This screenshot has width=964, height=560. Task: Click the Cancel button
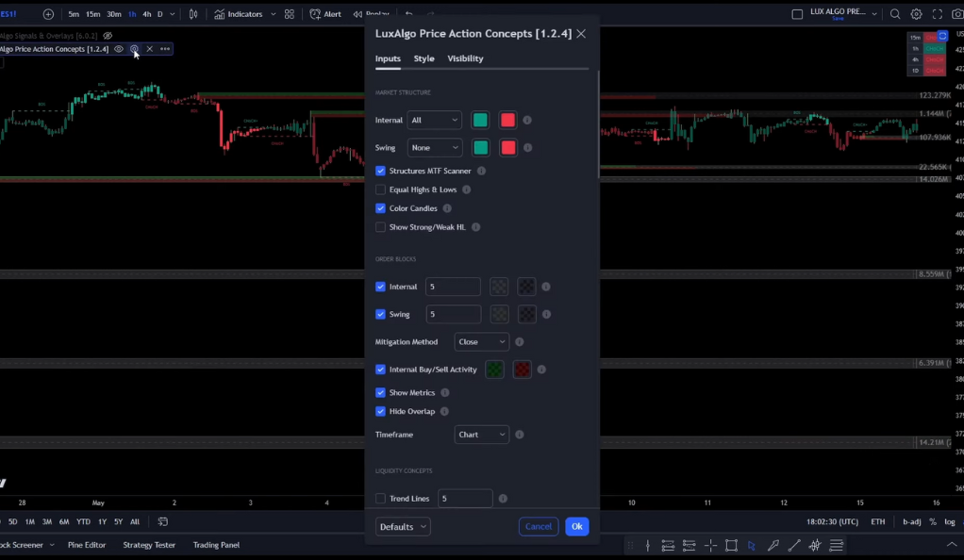click(539, 527)
